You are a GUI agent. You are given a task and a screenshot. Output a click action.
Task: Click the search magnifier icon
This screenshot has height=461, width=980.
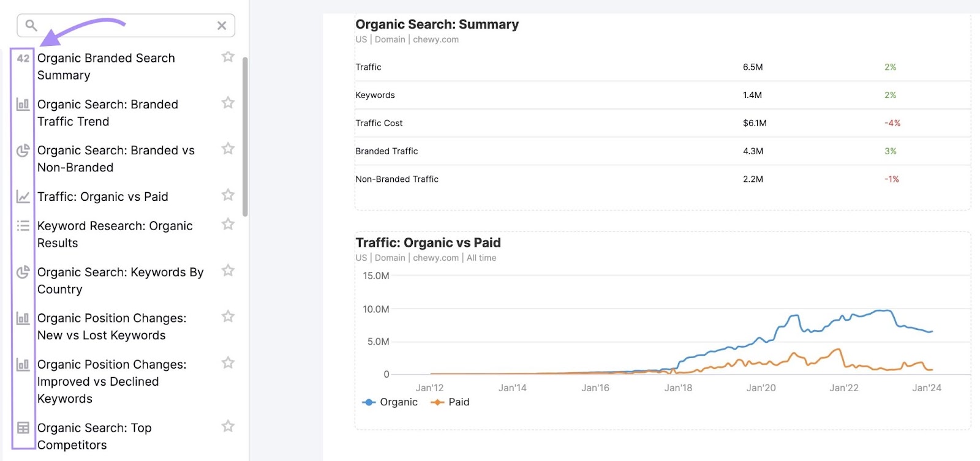[x=31, y=26]
